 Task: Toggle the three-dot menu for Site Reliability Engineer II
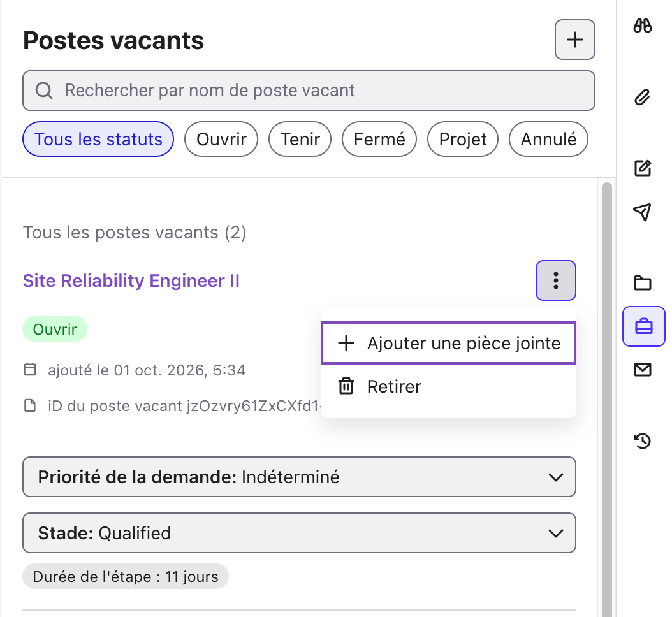click(555, 280)
